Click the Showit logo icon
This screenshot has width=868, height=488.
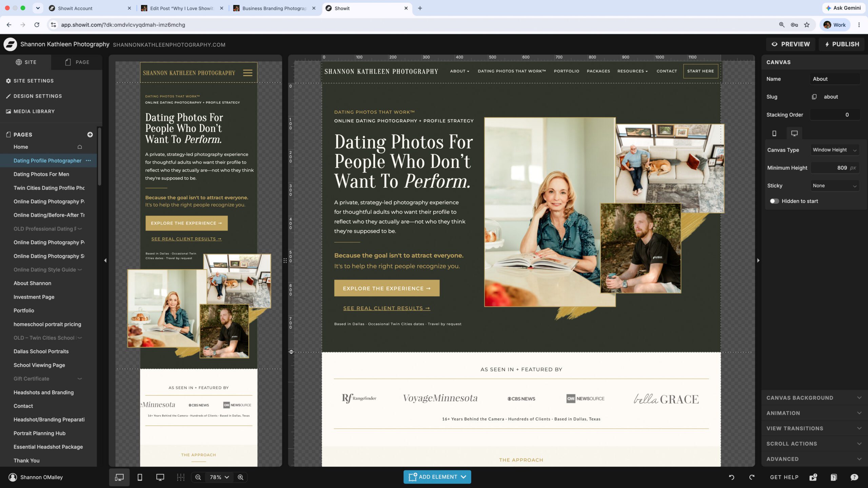[10, 44]
